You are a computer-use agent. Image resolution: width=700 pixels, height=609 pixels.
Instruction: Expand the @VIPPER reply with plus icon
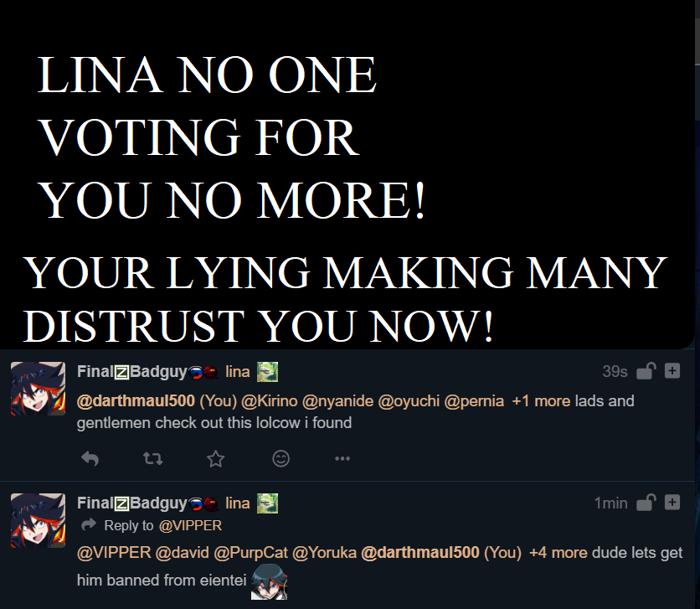[x=672, y=503]
